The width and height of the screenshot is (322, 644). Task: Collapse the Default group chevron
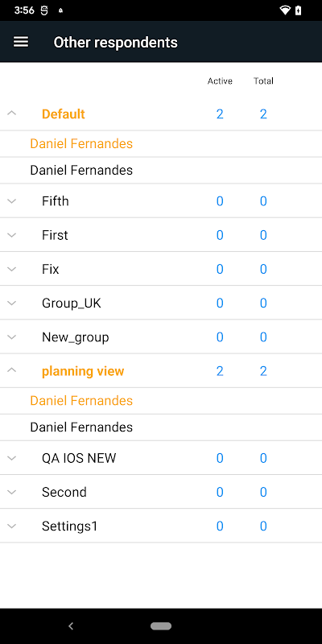click(x=12, y=113)
